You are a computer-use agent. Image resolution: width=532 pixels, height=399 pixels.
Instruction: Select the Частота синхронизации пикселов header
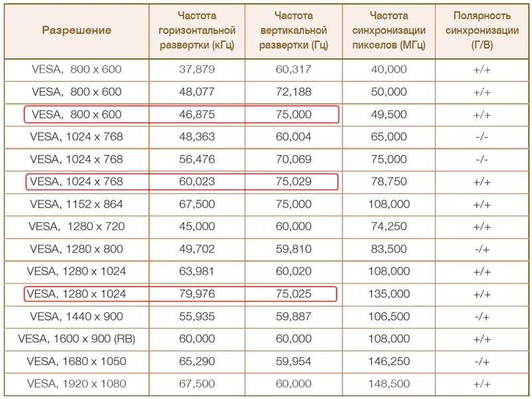click(389, 30)
